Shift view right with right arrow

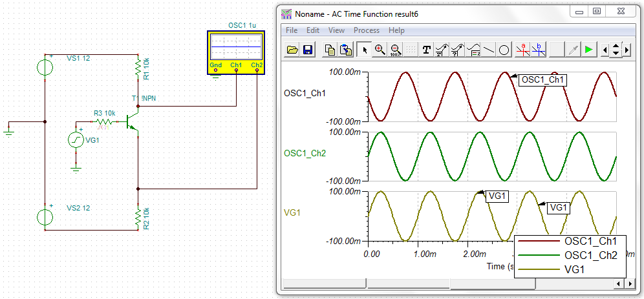pos(627,50)
